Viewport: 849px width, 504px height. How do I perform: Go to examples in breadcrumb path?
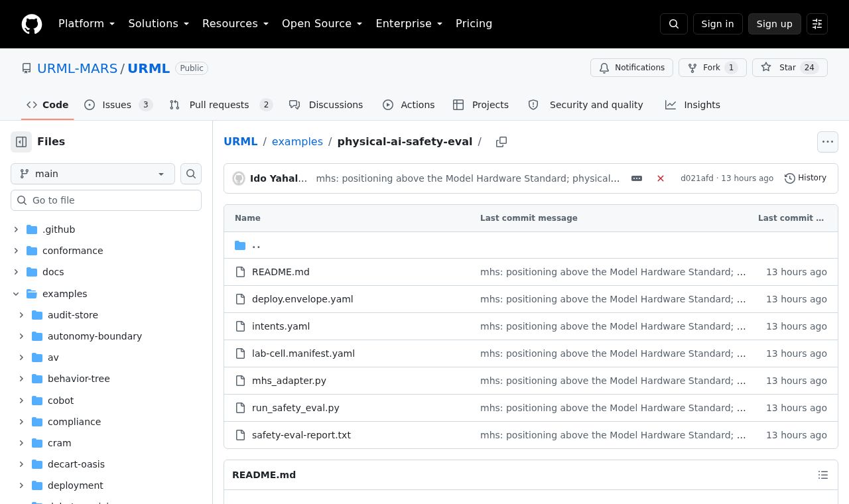(x=297, y=142)
